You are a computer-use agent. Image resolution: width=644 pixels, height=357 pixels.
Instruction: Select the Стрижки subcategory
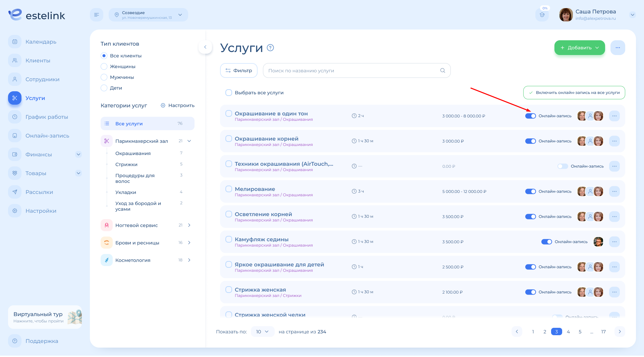pos(126,164)
